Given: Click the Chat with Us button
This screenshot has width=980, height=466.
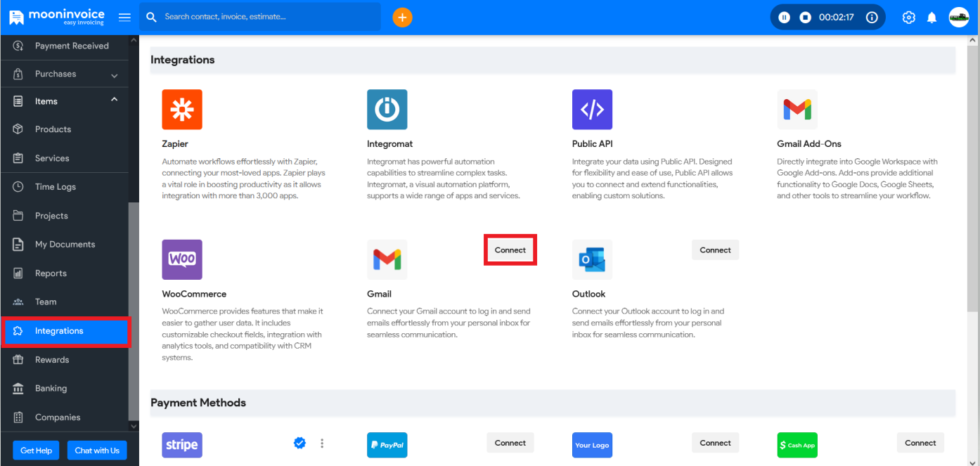Looking at the screenshot, I should point(97,451).
